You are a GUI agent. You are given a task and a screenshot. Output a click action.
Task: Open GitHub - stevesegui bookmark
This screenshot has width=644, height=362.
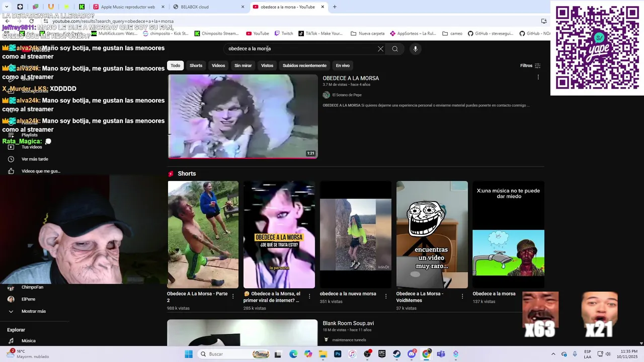pyautogui.click(x=491, y=34)
